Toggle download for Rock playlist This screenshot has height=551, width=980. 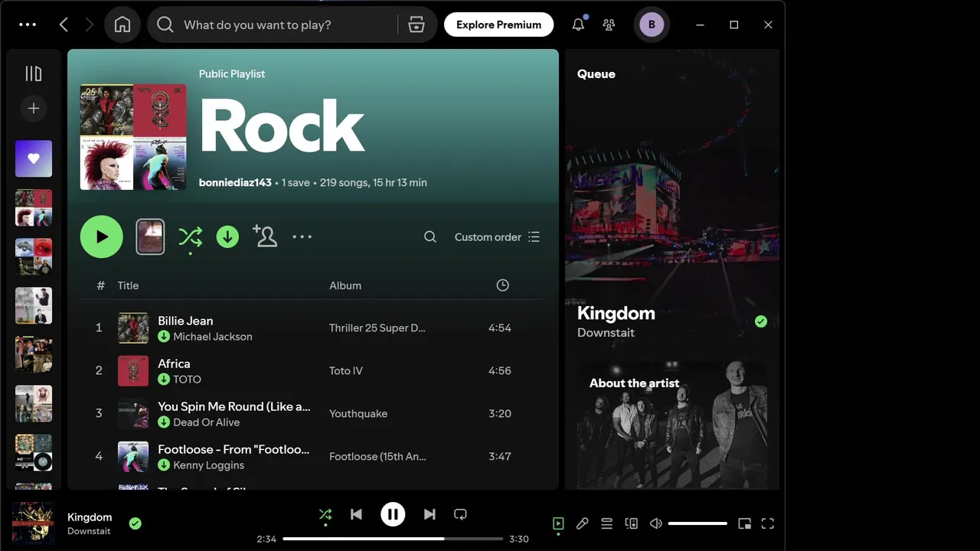pos(227,237)
